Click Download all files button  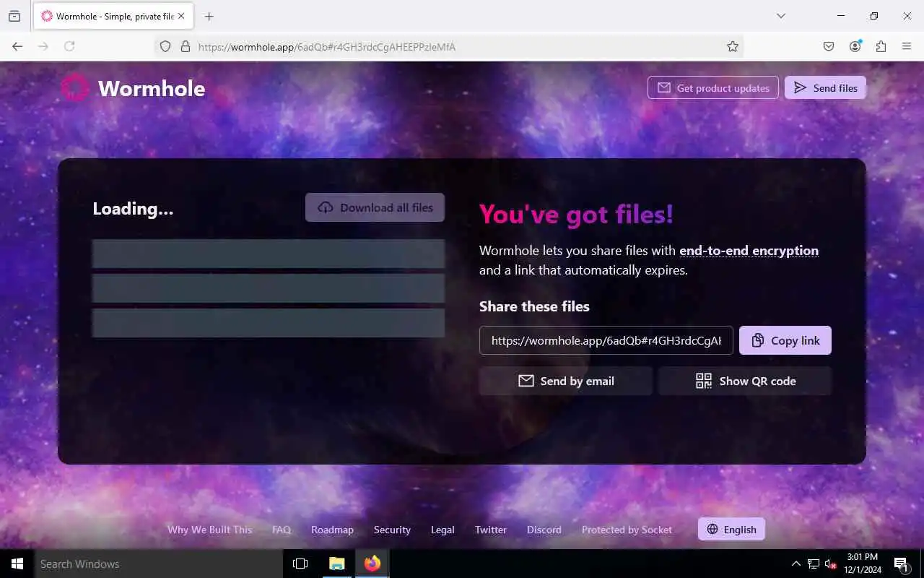[x=375, y=207]
